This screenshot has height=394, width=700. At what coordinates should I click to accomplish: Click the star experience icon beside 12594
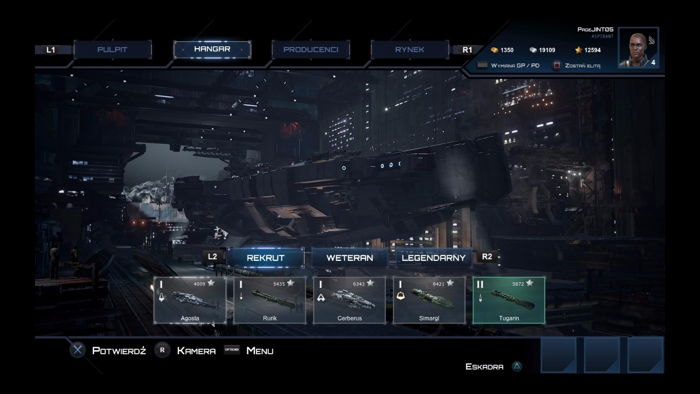coord(579,50)
